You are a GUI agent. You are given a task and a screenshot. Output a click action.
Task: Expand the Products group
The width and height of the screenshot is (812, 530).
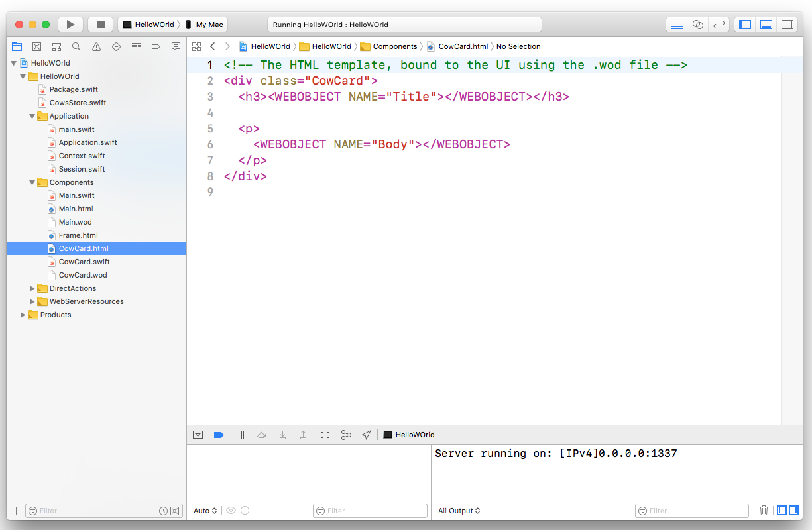pyautogui.click(x=23, y=315)
